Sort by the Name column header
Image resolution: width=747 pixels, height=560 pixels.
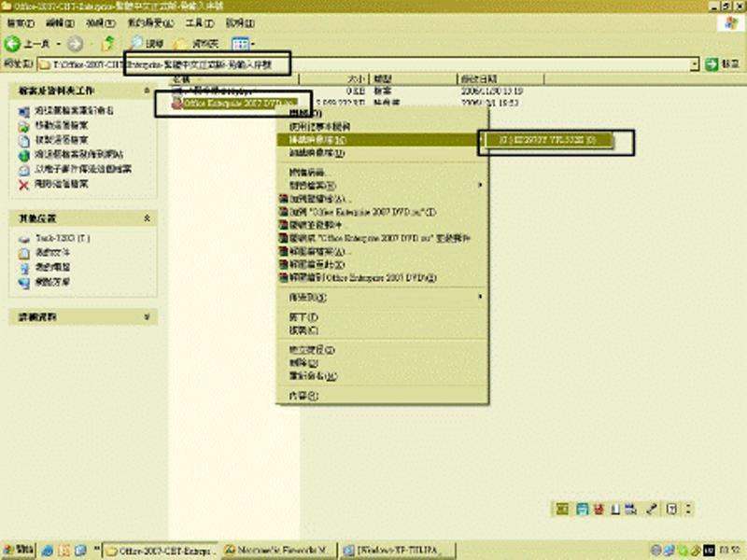click(x=234, y=79)
